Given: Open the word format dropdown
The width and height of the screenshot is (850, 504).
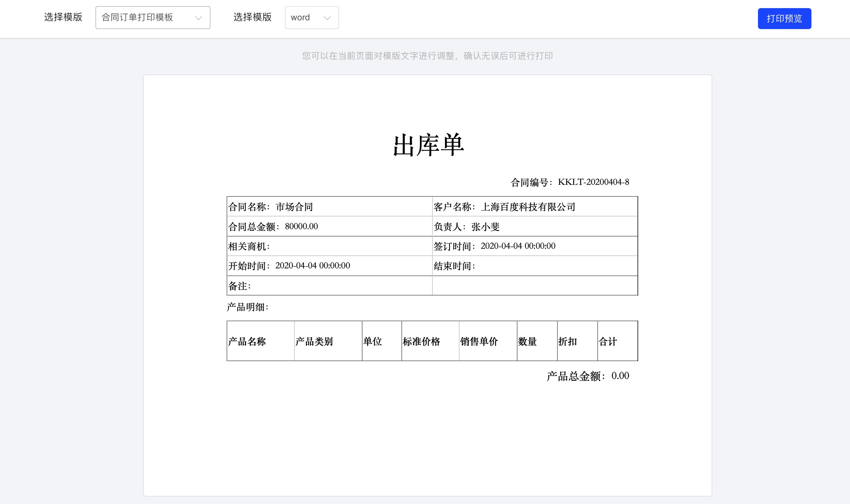Looking at the screenshot, I should click(306, 18).
